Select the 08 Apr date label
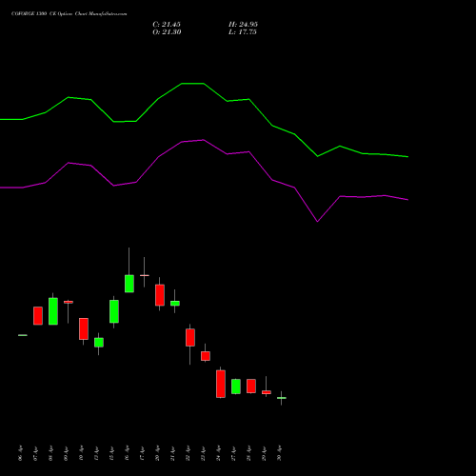The width and height of the screenshot is (476, 476). click(50, 453)
